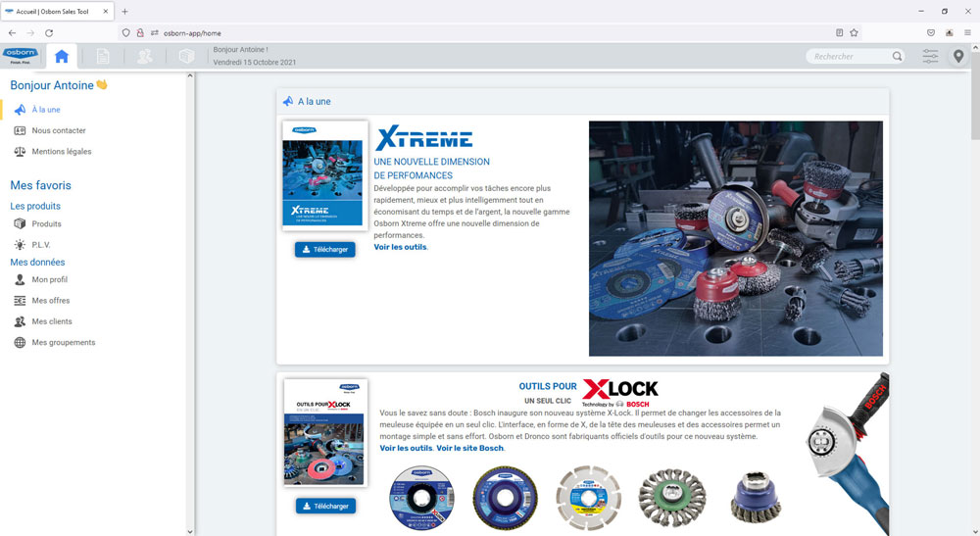Image resolution: width=980 pixels, height=536 pixels.
Task: Click the A la une section header
Action: (x=582, y=101)
